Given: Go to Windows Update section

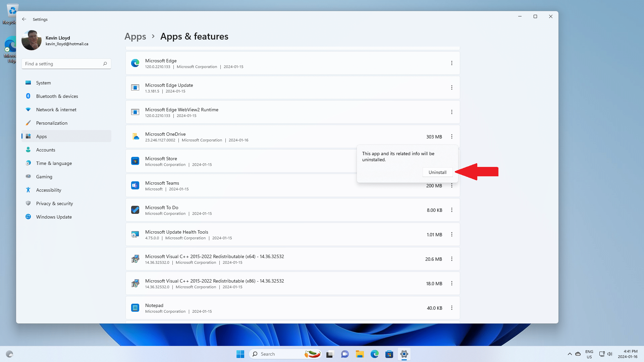Looking at the screenshot, I should tap(54, 217).
